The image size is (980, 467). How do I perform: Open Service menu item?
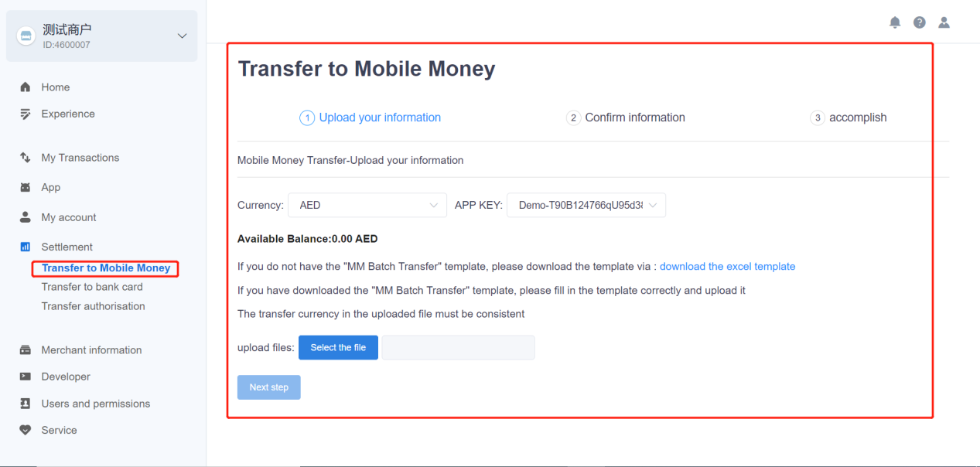(x=59, y=430)
